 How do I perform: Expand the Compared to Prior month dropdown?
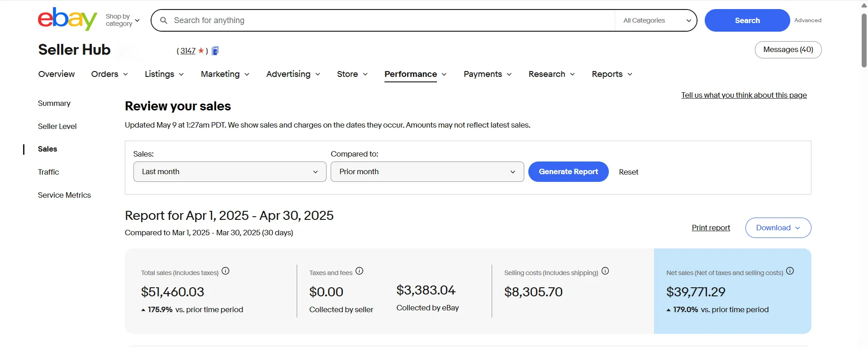[x=427, y=172]
